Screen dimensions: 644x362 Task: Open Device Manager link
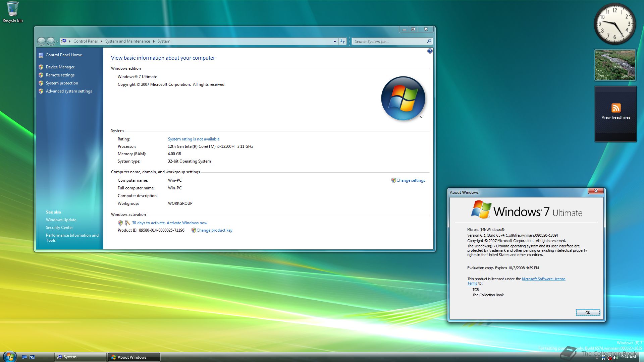click(x=60, y=67)
